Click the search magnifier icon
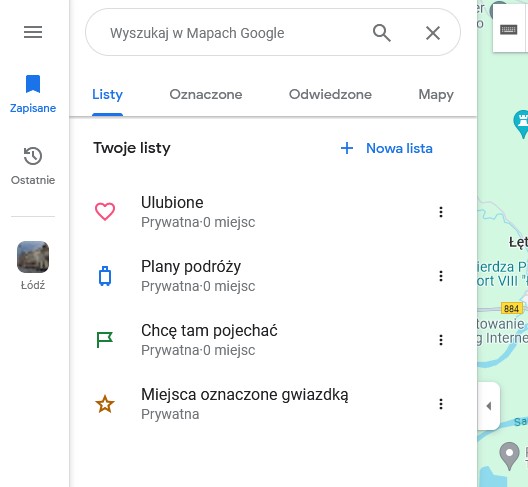The width and height of the screenshot is (528, 487). tap(382, 33)
